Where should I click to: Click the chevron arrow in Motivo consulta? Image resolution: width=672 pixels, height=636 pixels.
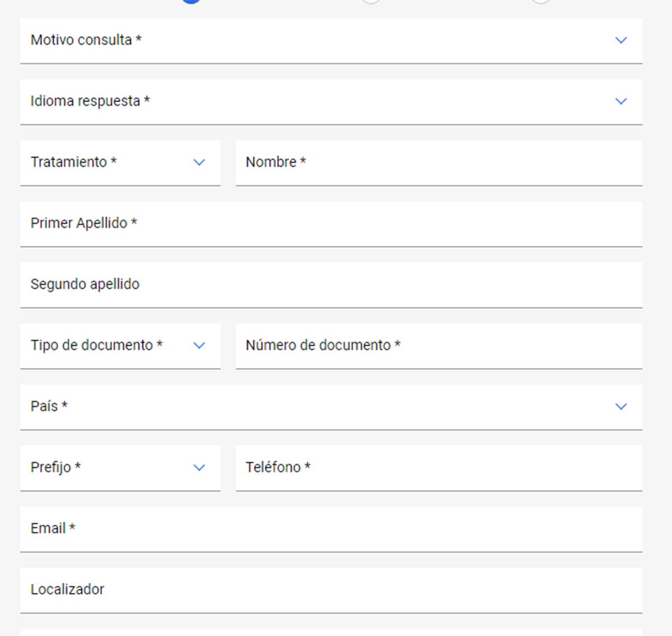pyautogui.click(x=620, y=40)
